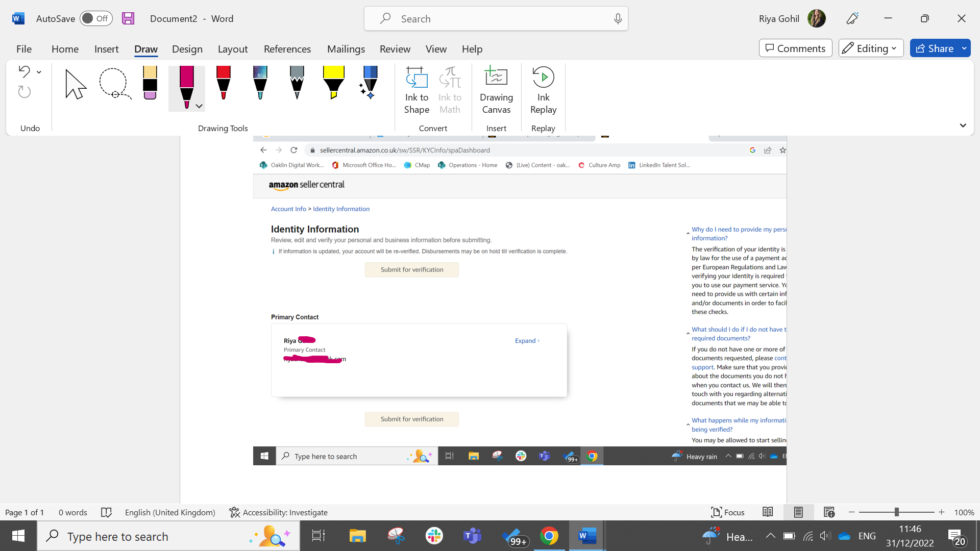The width and height of the screenshot is (980, 551).
Task: Click the proofing book icon in status bar
Action: click(106, 512)
